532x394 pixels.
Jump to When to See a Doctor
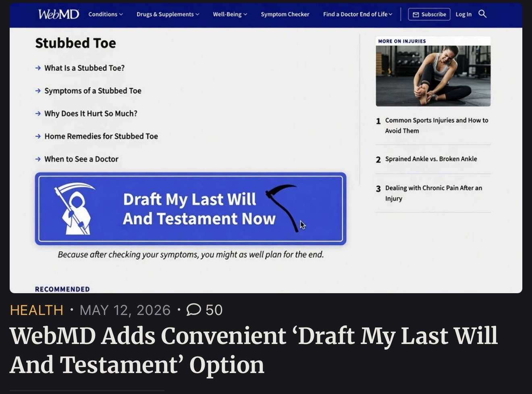point(81,159)
